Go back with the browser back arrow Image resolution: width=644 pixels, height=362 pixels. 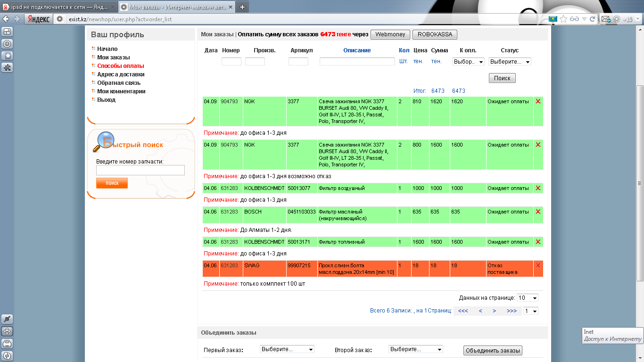point(6,19)
